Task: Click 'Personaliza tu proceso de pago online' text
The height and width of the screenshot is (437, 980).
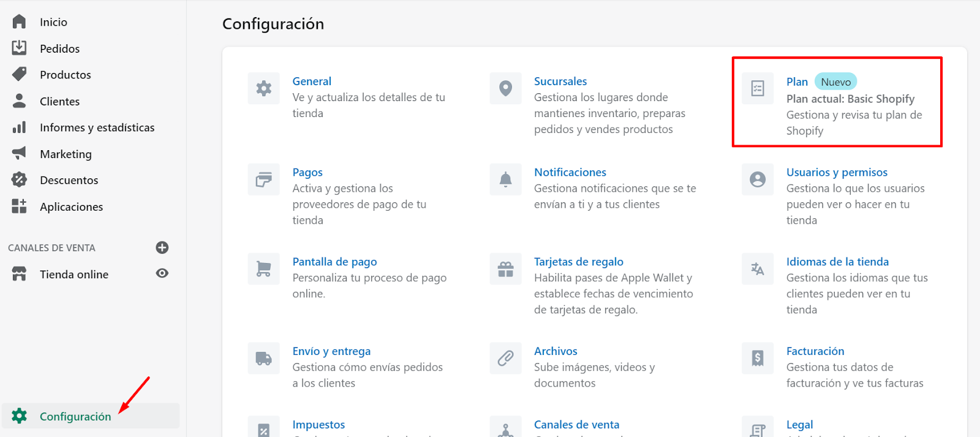Action: pyautogui.click(x=369, y=286)
